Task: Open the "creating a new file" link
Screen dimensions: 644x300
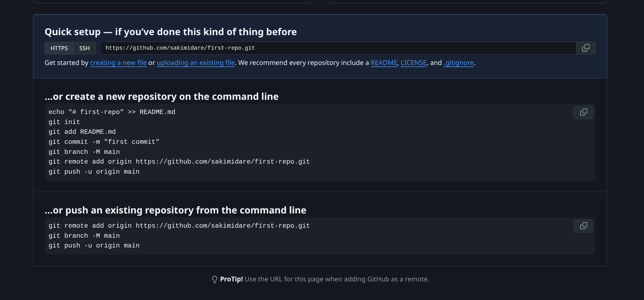Action: pyautogui.click(x=118, y=63)
